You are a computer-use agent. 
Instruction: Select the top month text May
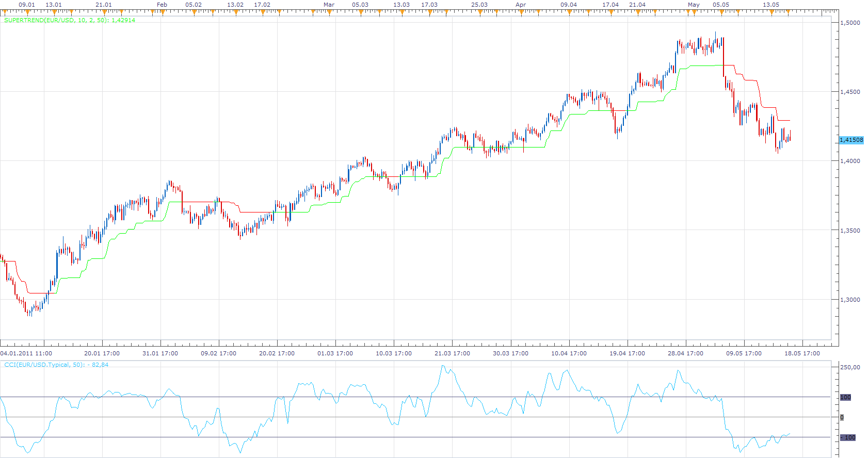coord(694,5)
